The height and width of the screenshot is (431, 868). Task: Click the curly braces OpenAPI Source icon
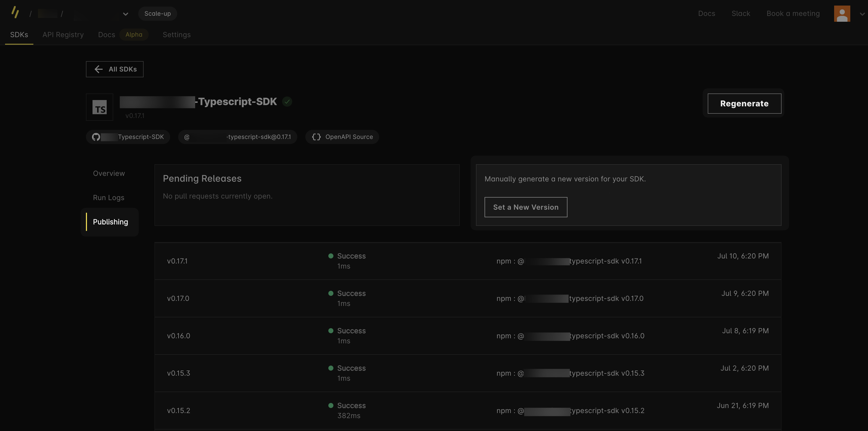[316, 137]
